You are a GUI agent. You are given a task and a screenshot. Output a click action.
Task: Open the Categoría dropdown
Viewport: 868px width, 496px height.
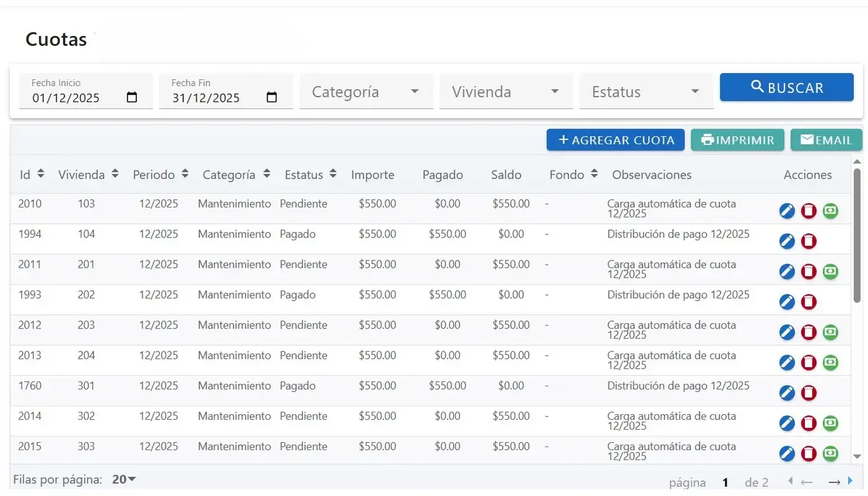point(366,91)
